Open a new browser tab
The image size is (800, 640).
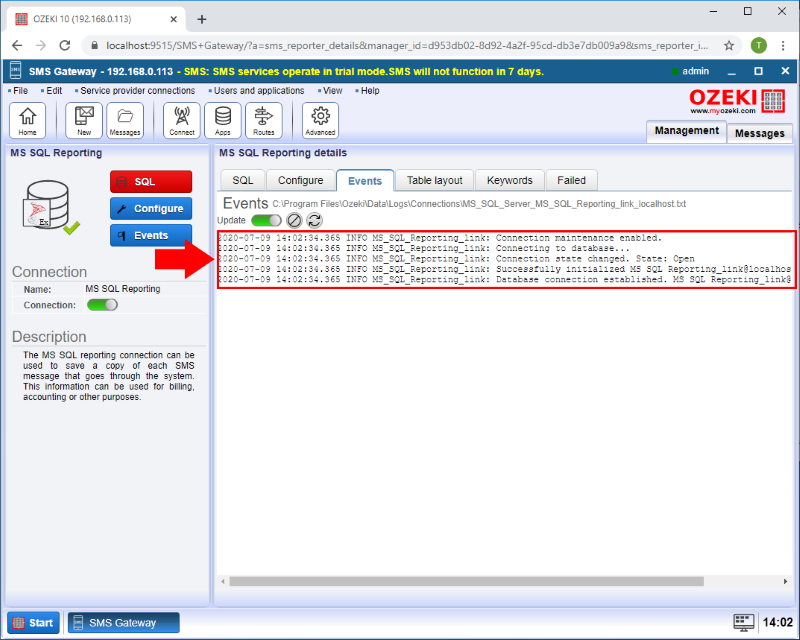[x=202, y=19]
